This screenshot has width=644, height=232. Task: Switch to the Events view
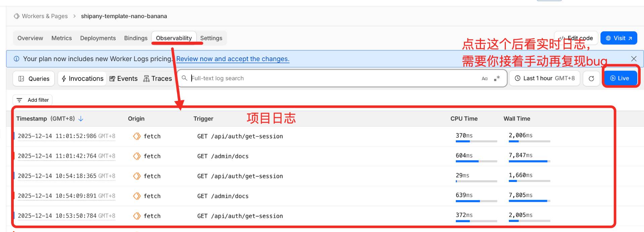pyautogui.click(x=123, y=79)
